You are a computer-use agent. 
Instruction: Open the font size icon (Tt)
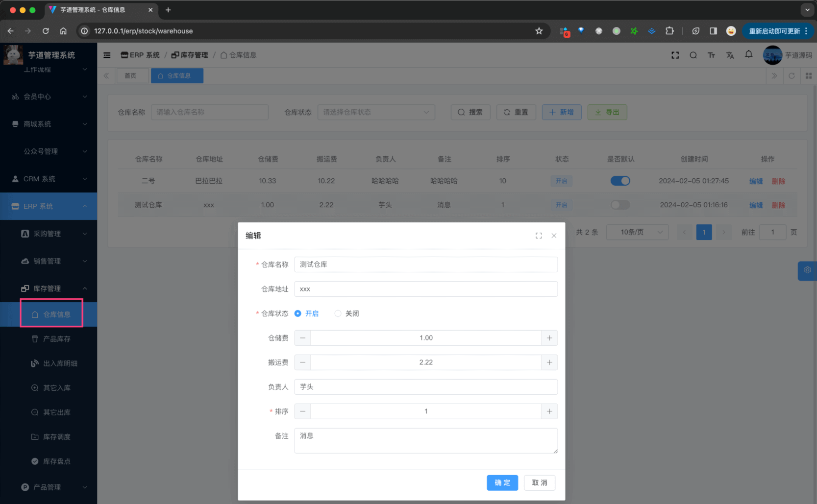[712, 55]
